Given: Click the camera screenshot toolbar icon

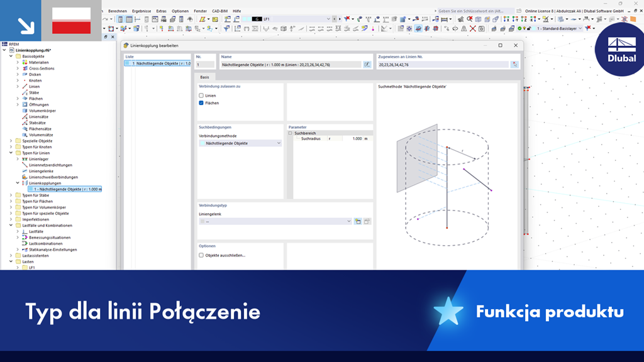Looking at the screenshot, I should pyautogui.click(x=481, y=29).
